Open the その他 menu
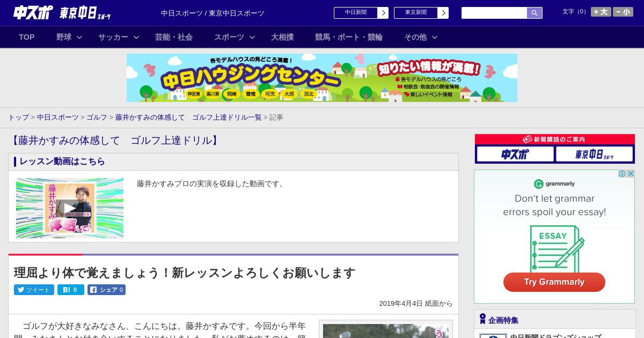 click(415, 37)
